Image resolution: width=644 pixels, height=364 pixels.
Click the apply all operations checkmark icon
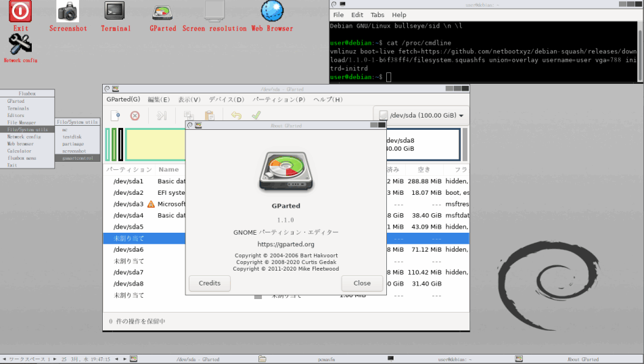[256, 116]
